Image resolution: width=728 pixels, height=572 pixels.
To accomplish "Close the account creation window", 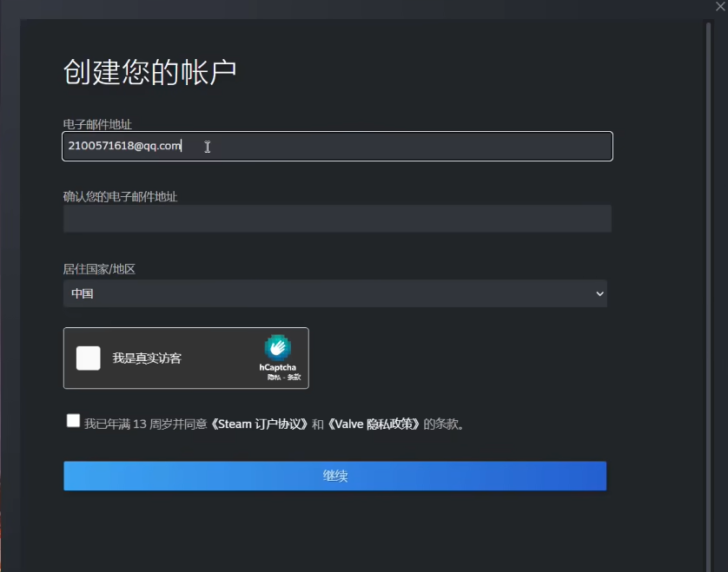I will pos(719,6).
